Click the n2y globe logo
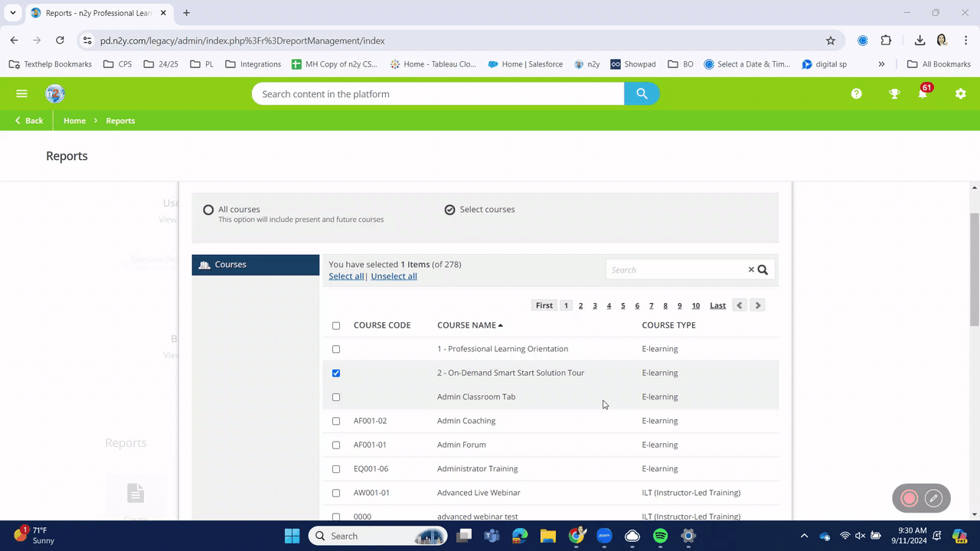 tap(54, 93)
